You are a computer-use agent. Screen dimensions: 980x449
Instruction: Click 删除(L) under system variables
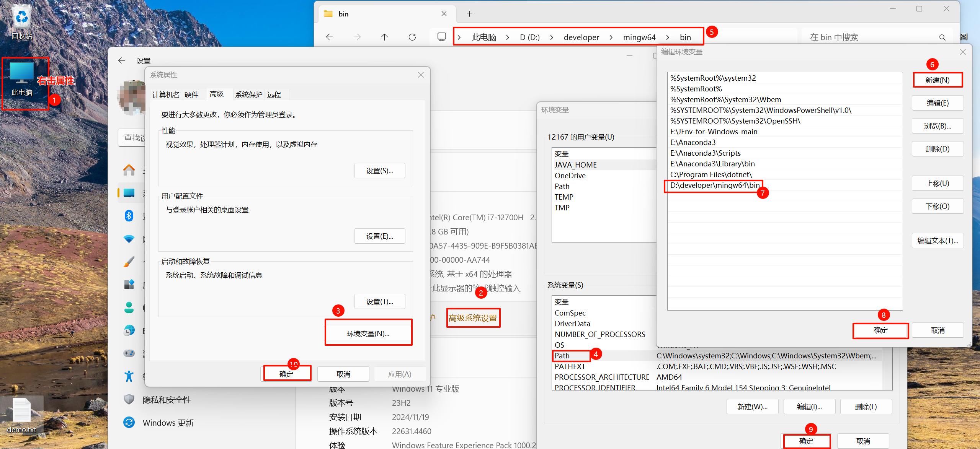(x=866, y=407)
